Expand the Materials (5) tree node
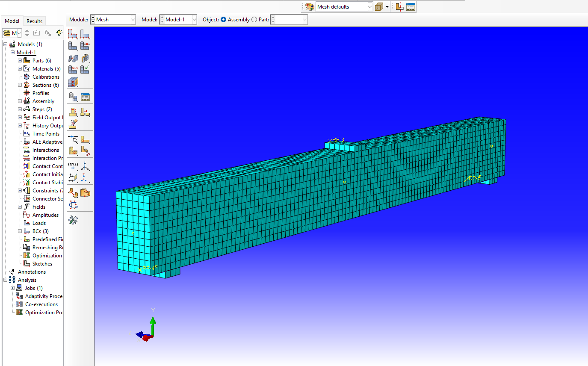 coord(20,69)
